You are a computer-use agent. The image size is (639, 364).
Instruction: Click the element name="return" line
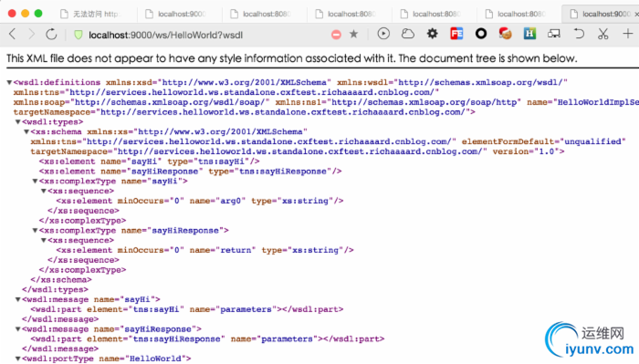(x=205, y=250)
